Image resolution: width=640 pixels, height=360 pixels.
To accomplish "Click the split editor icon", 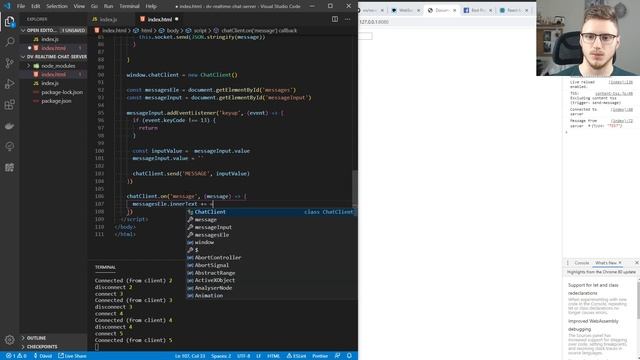I will 335,19.
